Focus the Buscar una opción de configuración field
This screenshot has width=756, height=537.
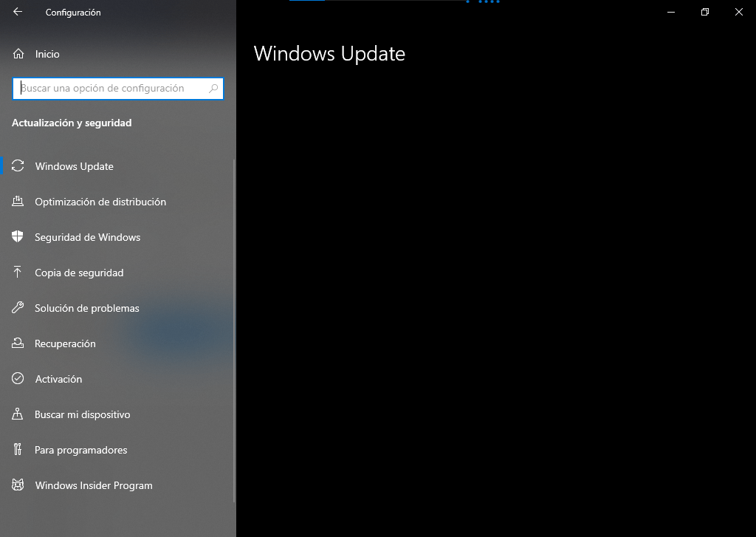click(118, 89)
